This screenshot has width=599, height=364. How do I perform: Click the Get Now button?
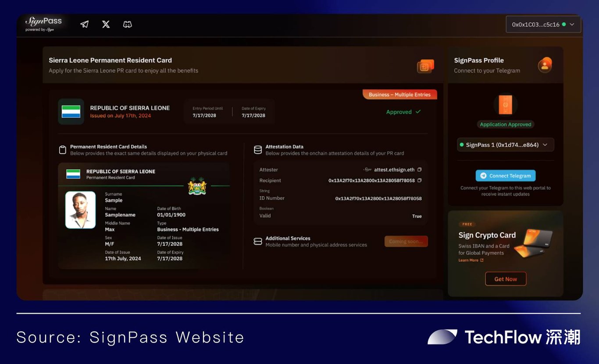[506, 279]
